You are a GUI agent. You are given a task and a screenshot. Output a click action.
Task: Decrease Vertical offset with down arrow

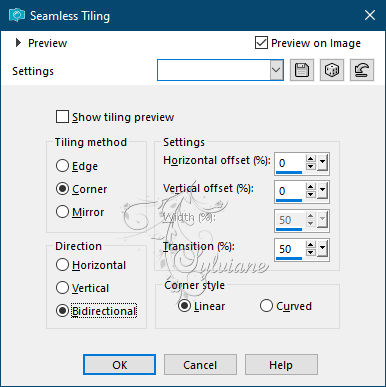(311, 195)
